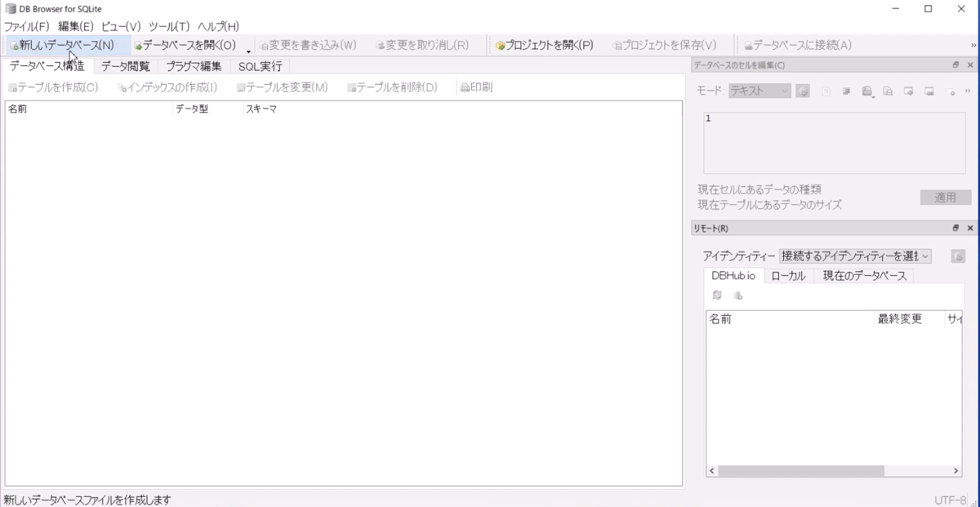Image resolution: width=980 pixels, height=507 pixels.
Task: SQL実行タブに切り替え
Action: (259, 66)
